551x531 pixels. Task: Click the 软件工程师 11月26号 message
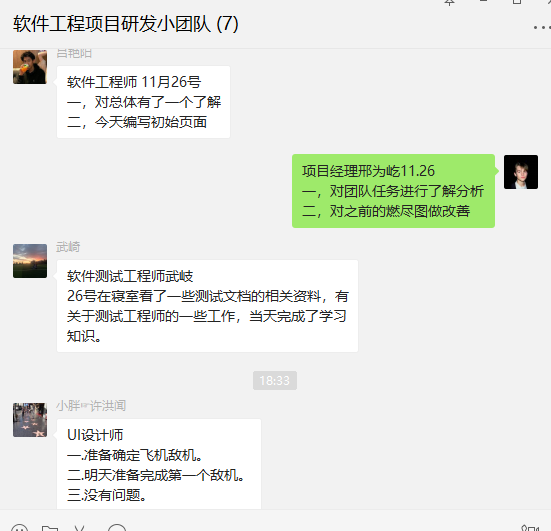click(x=143, y=102)
